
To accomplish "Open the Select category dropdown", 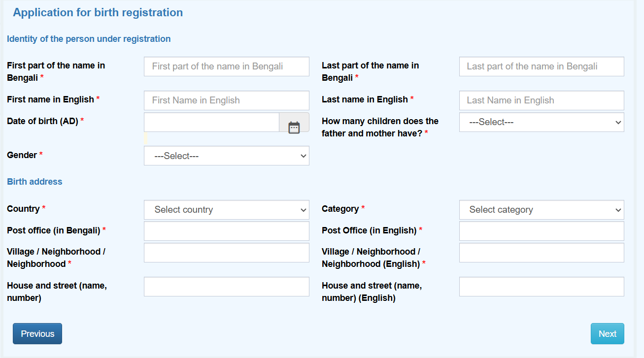I will 541,210.
